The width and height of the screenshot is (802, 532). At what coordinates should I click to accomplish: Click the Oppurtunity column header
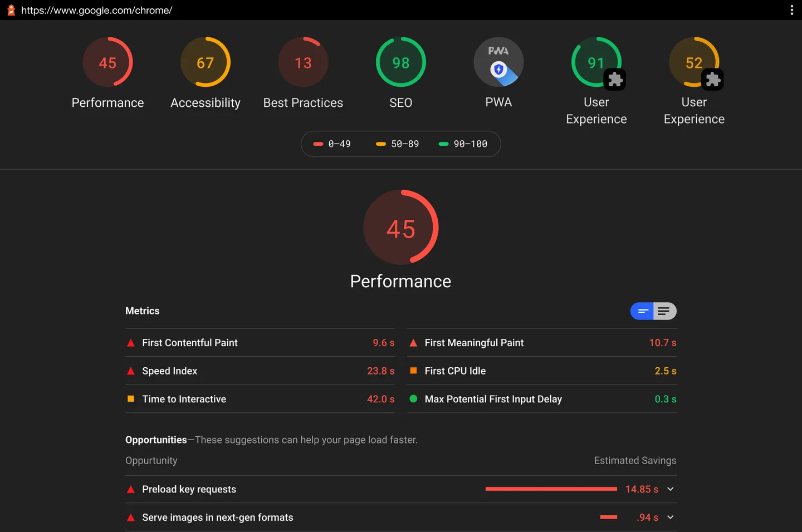tap(151, 461)
